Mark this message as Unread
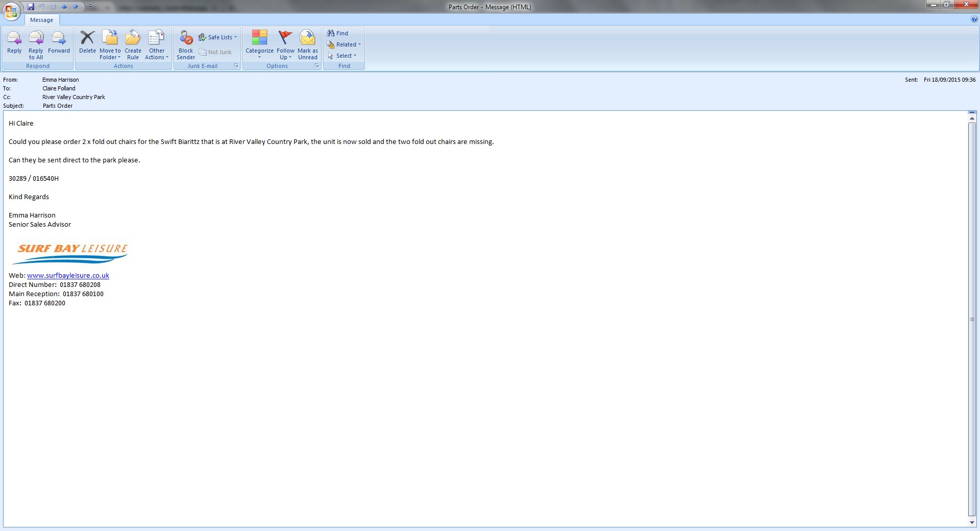This screenshot has width=980, height=531. coord(308,45)
